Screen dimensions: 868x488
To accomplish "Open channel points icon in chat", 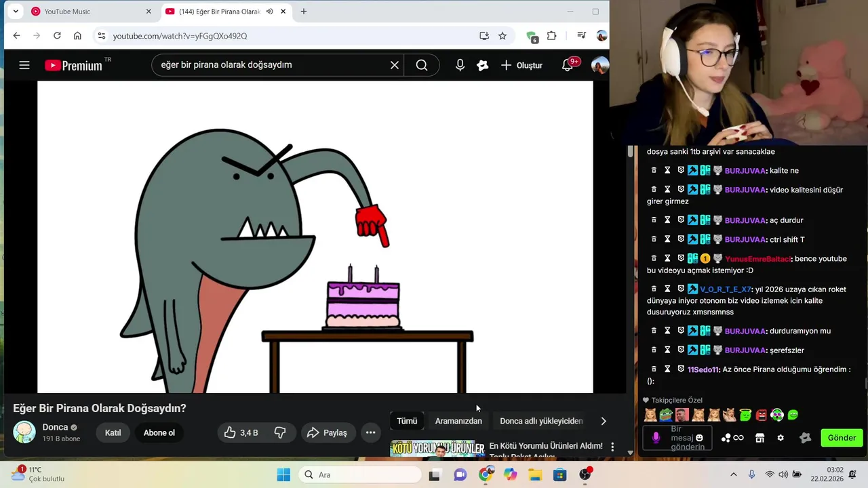I will (732, 438).
